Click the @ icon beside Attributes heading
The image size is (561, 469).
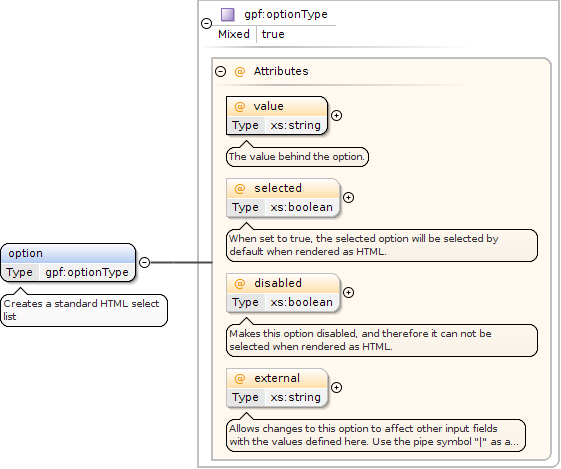coord(239,72)
